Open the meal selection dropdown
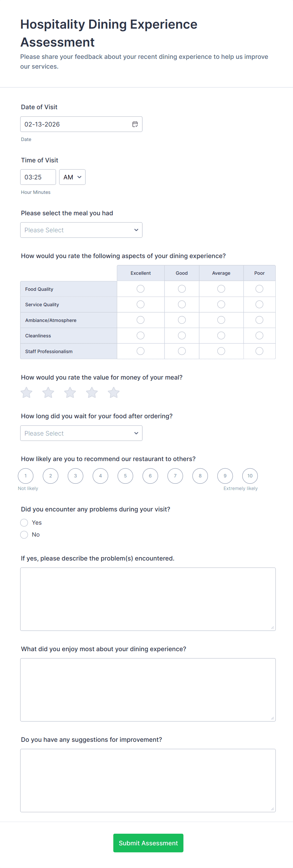This screenshot has height=868, width=293. pos(81,230)
